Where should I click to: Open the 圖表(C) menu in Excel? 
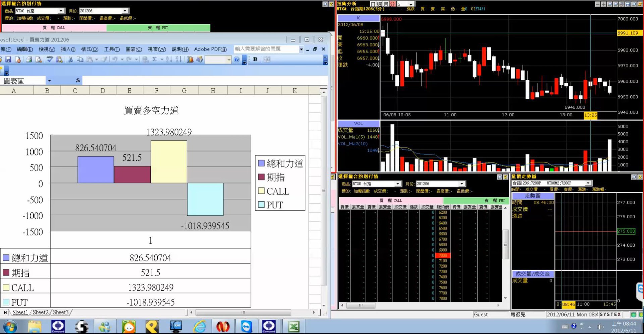[x=134, y=49]
